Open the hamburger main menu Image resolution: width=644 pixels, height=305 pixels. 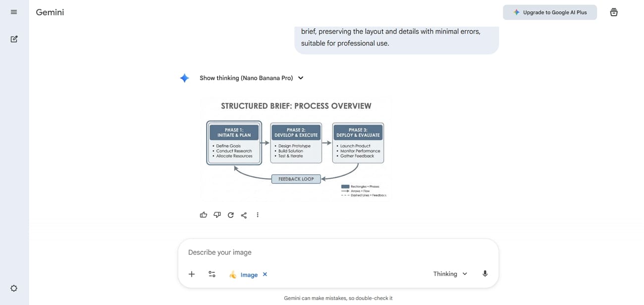pyautogui.click(x=14, y=12)
